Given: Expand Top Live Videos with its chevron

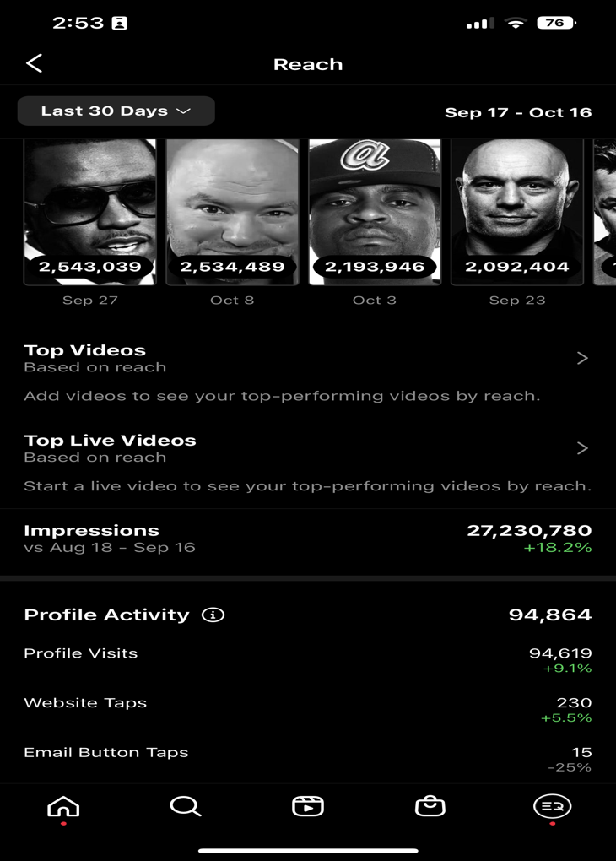Looking at the screenshot, I should pos(582,448).
